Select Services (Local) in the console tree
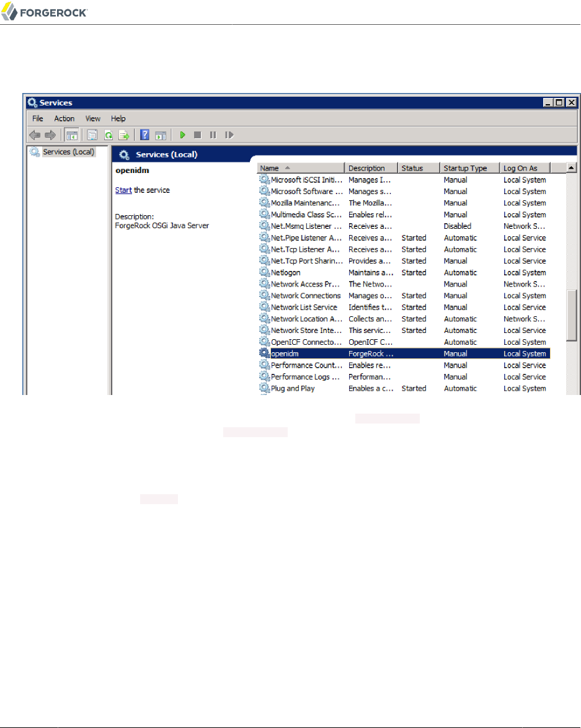Screen dimensions: 581x728 68,152
